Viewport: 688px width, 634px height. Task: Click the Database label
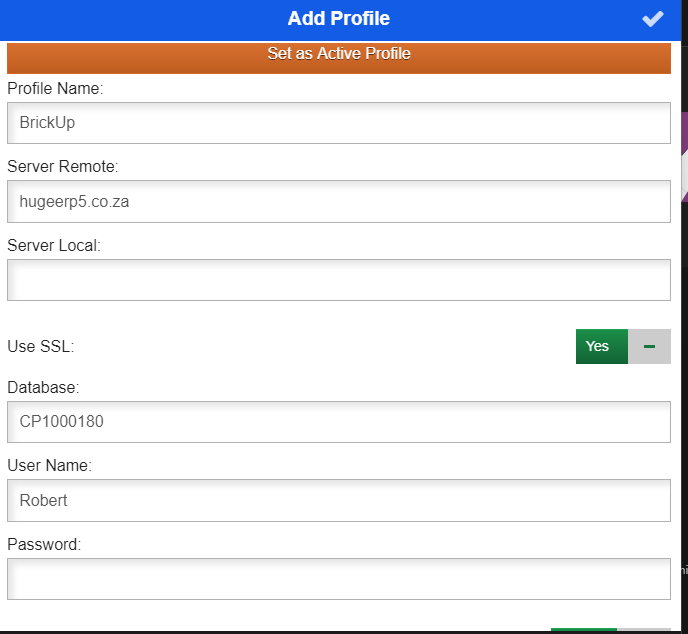pos(43,387)
